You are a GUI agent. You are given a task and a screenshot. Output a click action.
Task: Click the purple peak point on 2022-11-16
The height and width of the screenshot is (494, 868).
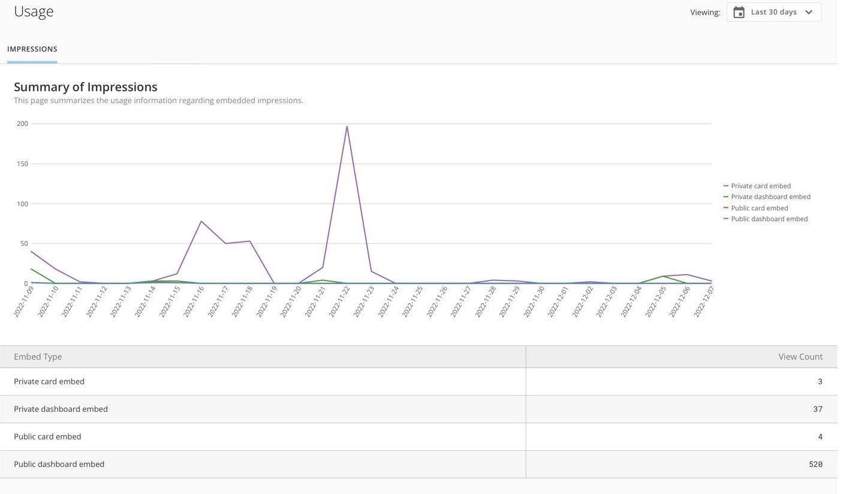pos(201,221)
